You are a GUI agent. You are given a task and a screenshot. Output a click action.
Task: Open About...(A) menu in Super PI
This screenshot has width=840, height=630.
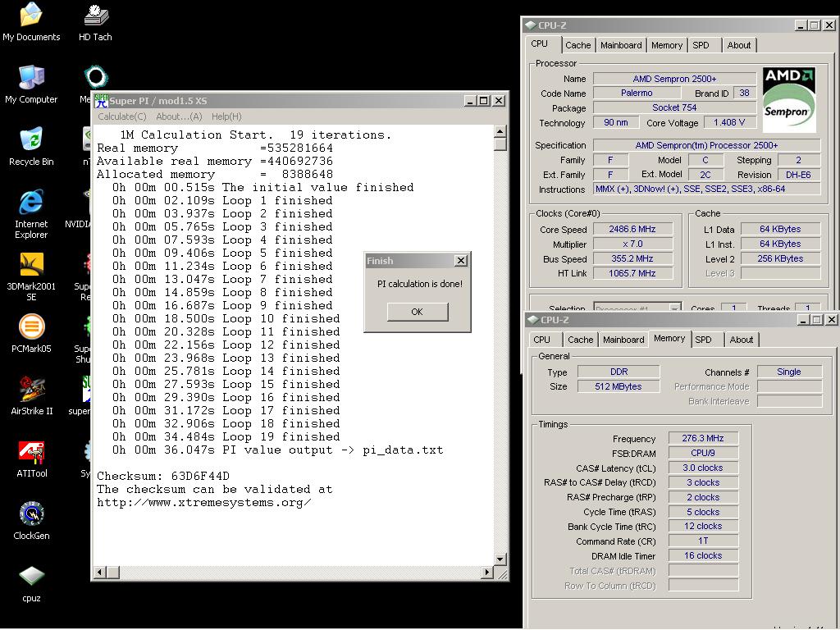tap(179, 116)
